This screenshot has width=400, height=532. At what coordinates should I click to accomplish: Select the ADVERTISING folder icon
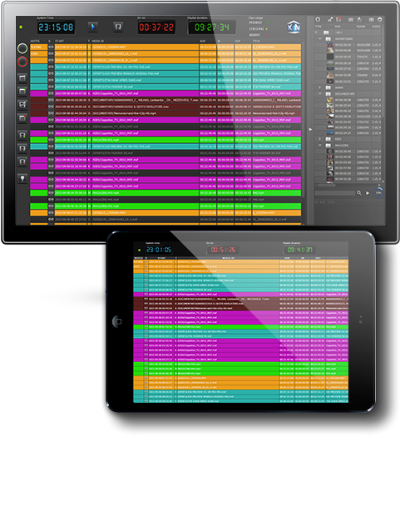328,38
